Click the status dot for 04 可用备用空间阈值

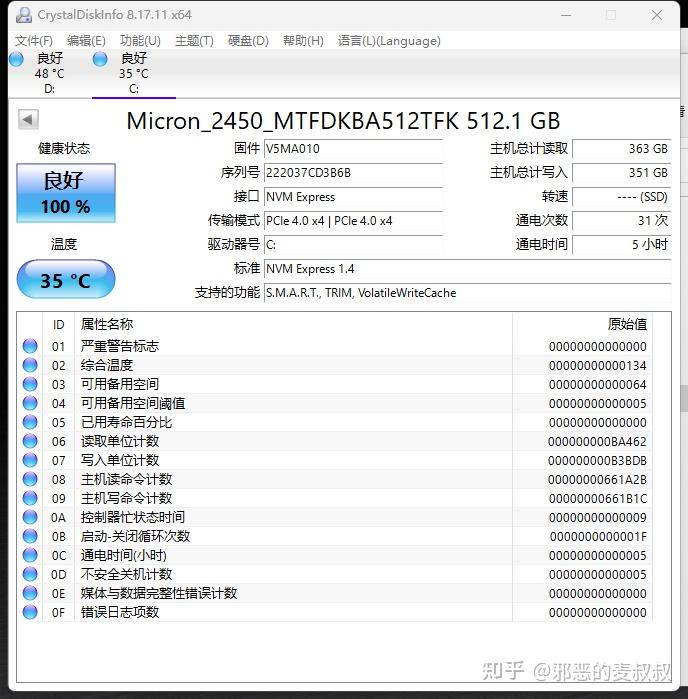pyautogui.click(x=30, y=403)
